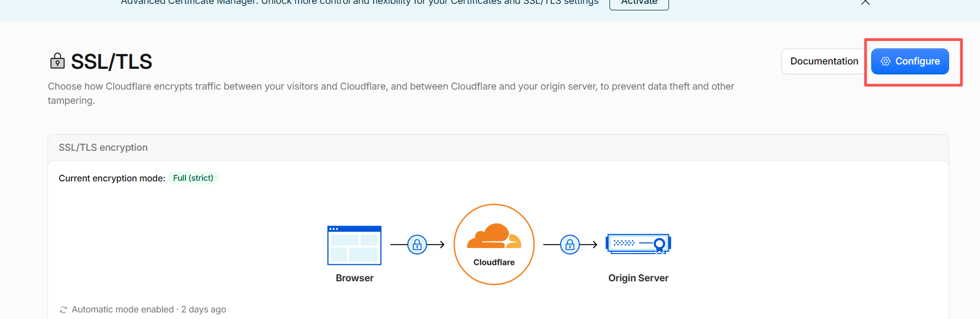Viewport: 980px width, 319px height.
Task: Select the "Automatic mode enabled · 2 days ago" text
Action: click(x=149, y=310)
